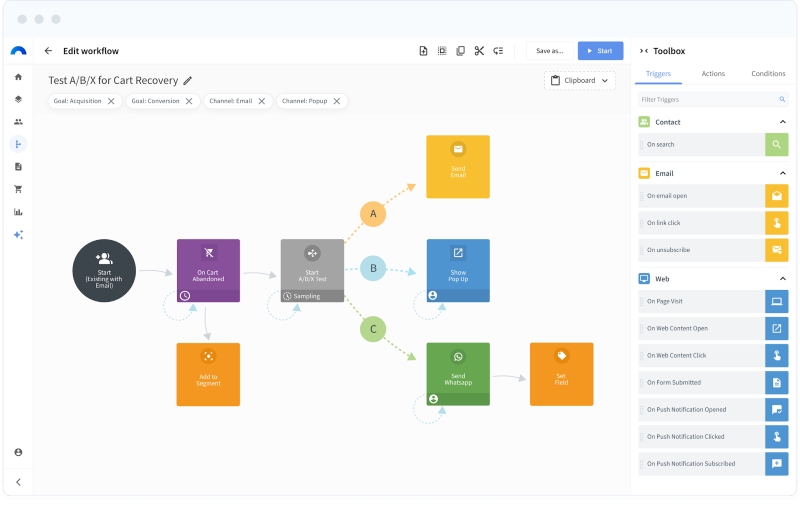Click the pencil to rename the workflow
This screenshot has height=508, width=800.
tap(188, 81)
